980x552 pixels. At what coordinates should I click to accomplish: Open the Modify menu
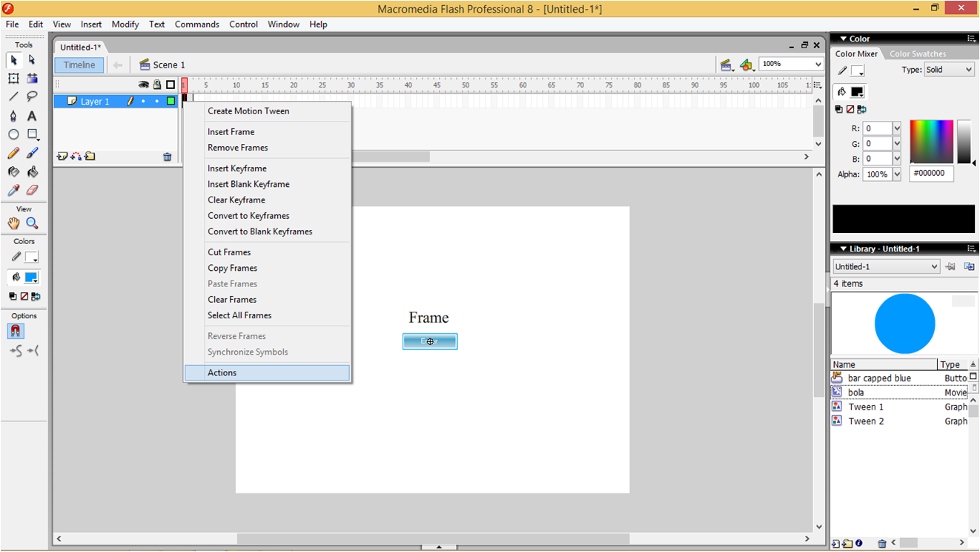(x=125, y=24)
